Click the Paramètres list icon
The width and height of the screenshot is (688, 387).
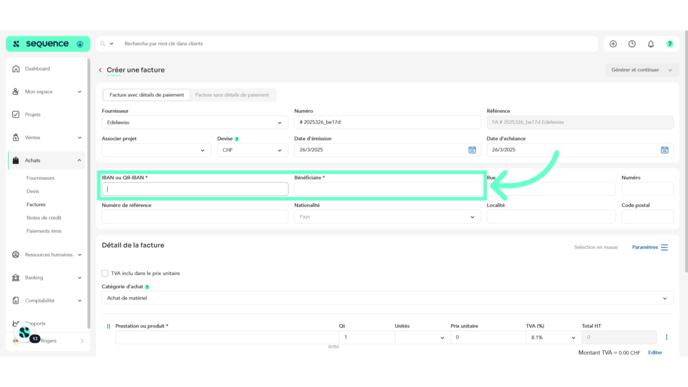(x=664, y=247)
